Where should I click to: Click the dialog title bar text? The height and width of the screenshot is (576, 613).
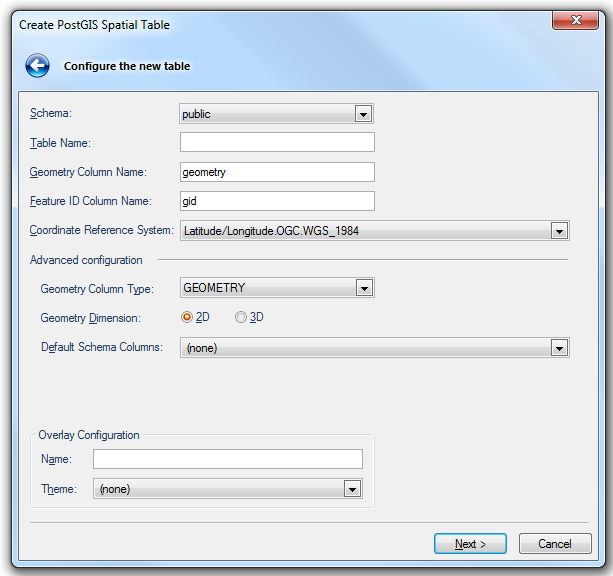pyautogui.click(x=94, y=25)
